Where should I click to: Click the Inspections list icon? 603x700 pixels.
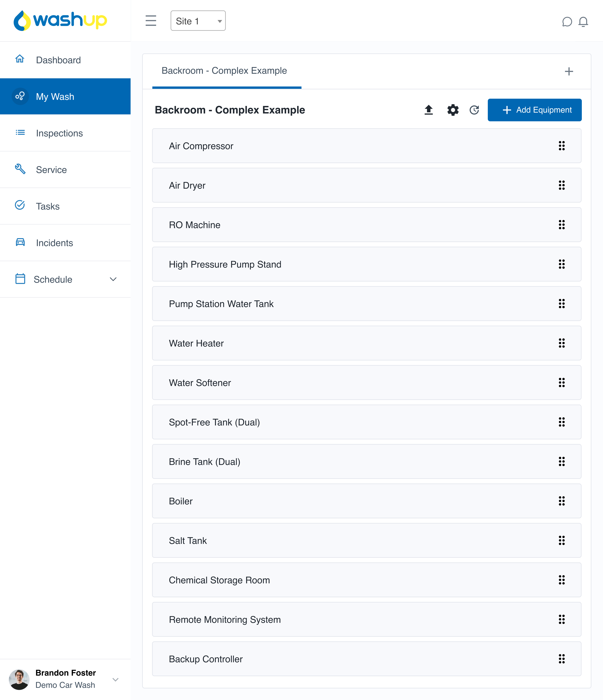20,133
